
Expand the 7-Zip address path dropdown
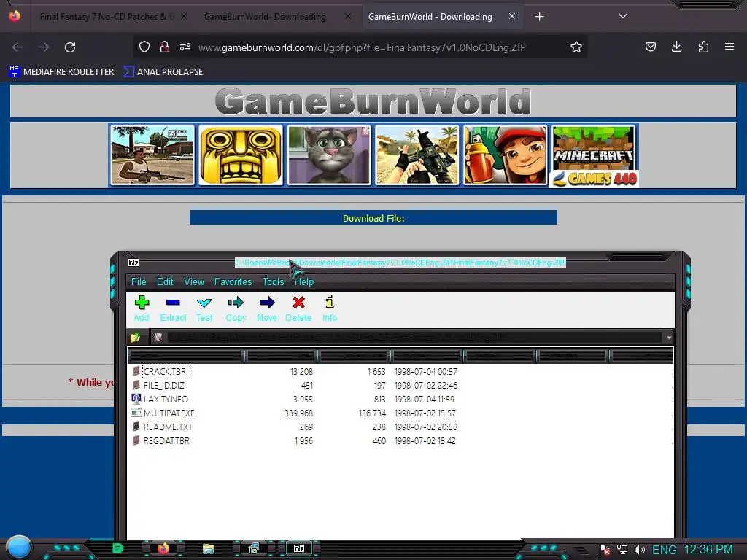pos(669,337)
